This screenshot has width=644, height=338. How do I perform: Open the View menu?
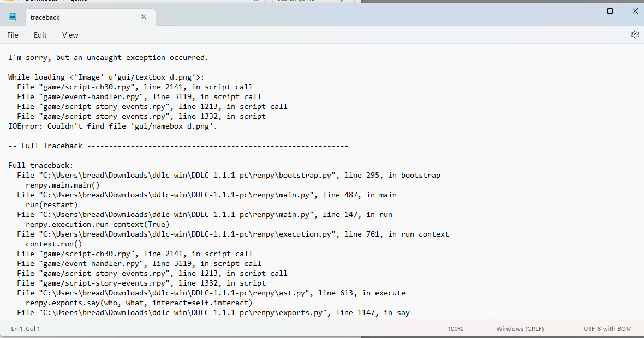(70, 34)
